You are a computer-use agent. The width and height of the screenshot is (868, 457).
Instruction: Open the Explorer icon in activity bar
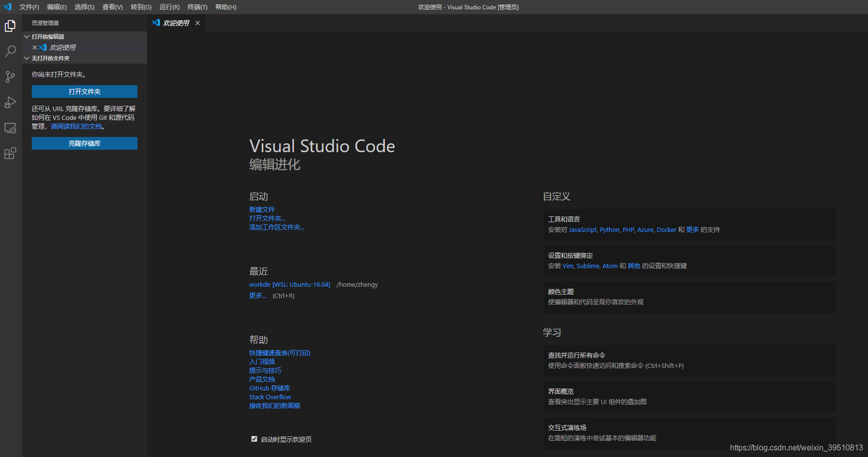tap(10, 25)
